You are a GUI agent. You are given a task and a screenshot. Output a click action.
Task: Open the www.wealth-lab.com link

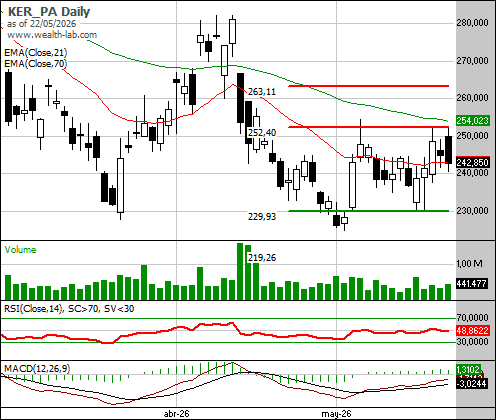[x=52, y=35]
